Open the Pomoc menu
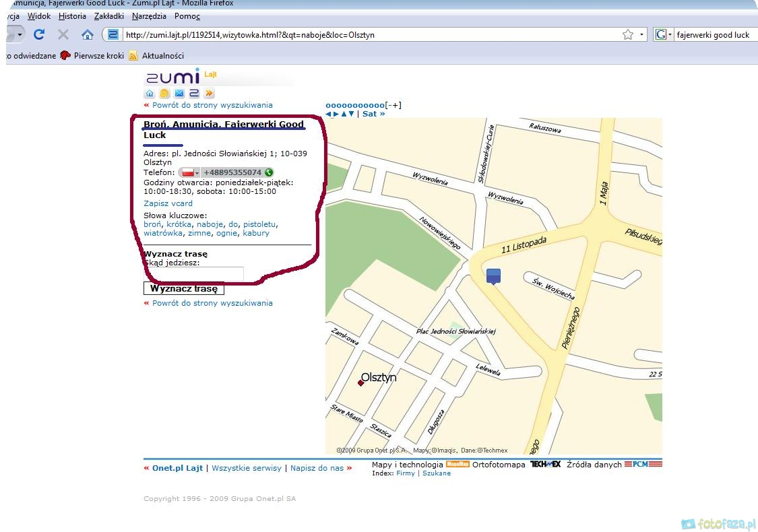 [187, 16]
